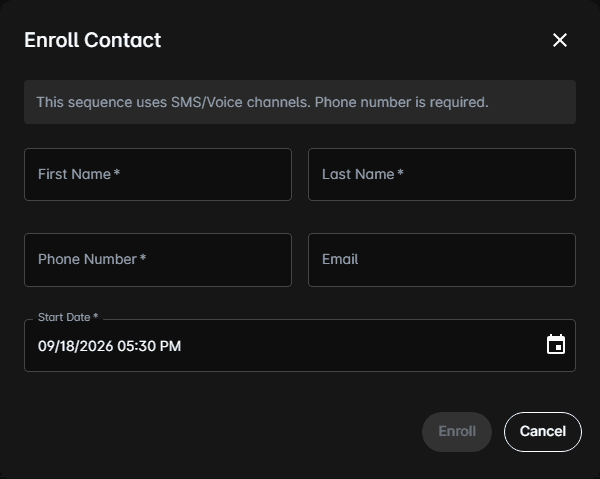Open the Start Date calendar picker
This screenshot has width=600, height=479.
click(556, 345)
